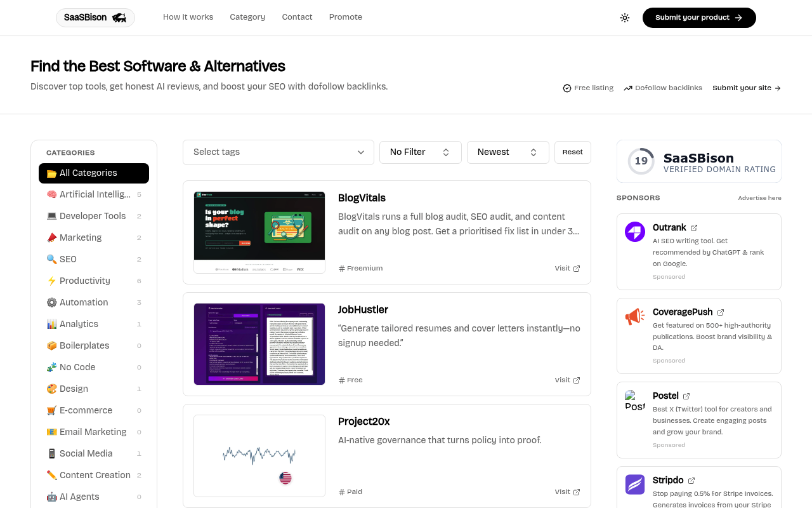
Task: Open Postel via its external link icon
Action: [686, 396]
